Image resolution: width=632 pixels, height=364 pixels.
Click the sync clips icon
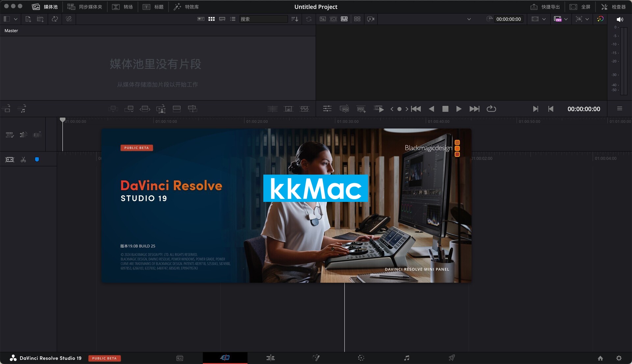[55, 19]
